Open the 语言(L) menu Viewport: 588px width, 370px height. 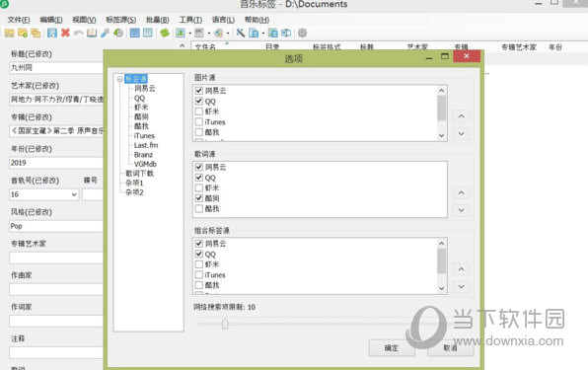coord(223,20)
